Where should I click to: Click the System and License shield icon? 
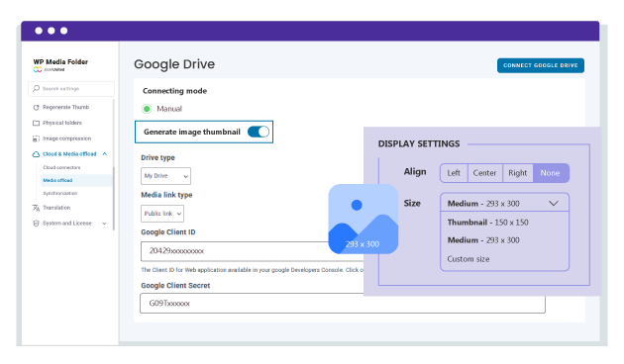click(36, 224)
